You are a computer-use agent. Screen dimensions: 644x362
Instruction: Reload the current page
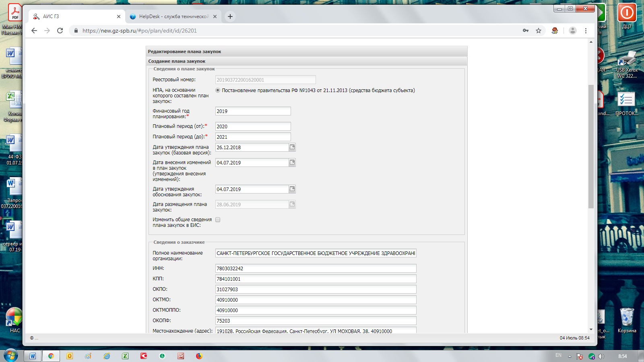(x=60, y=31)
